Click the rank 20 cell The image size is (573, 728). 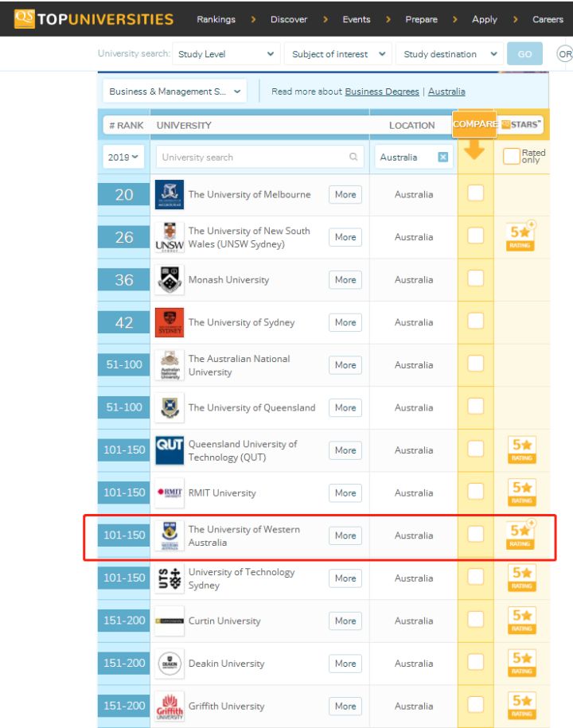click(123, 195)
